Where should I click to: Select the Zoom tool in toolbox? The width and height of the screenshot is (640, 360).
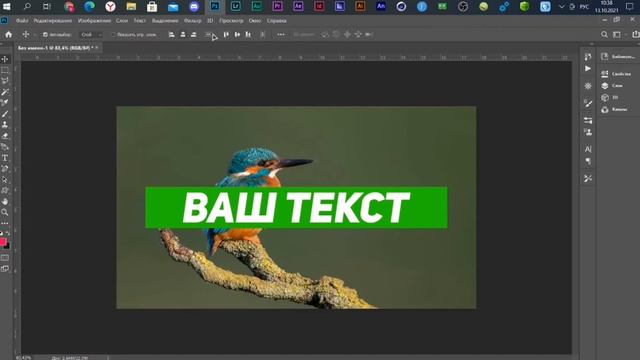click(x=5, y=212)
